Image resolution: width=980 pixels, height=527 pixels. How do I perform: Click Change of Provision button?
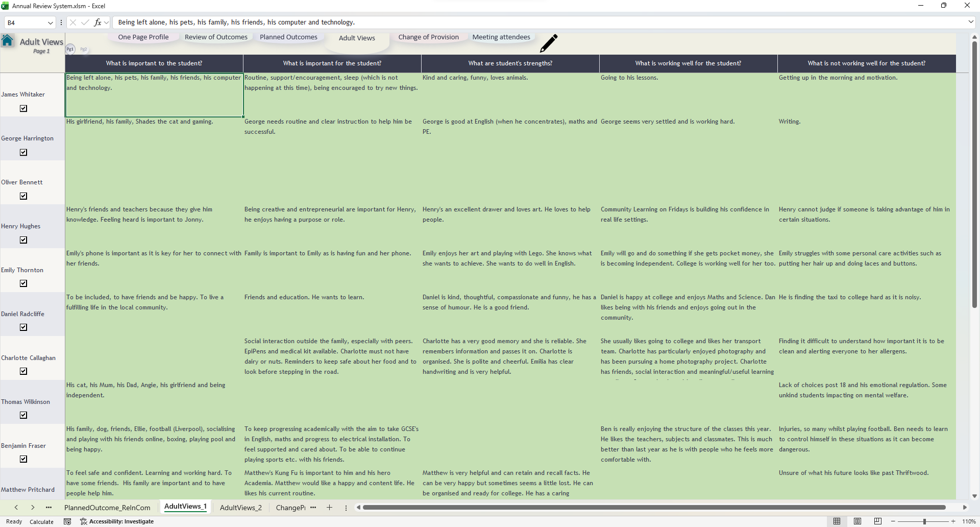(429, 37)
